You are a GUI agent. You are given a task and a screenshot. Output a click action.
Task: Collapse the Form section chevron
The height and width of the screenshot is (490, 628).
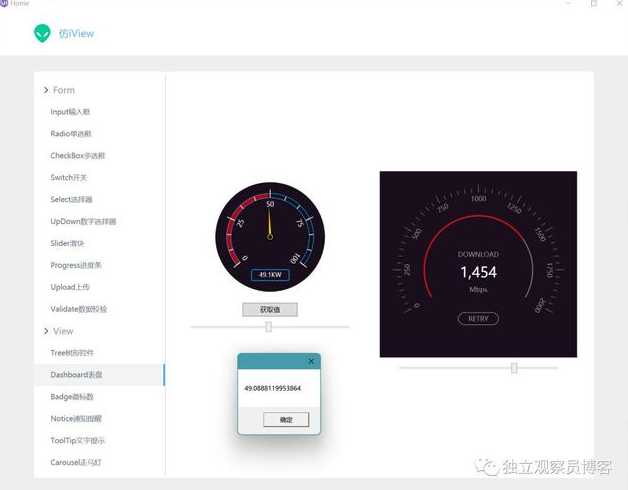(x=46, y=90)
